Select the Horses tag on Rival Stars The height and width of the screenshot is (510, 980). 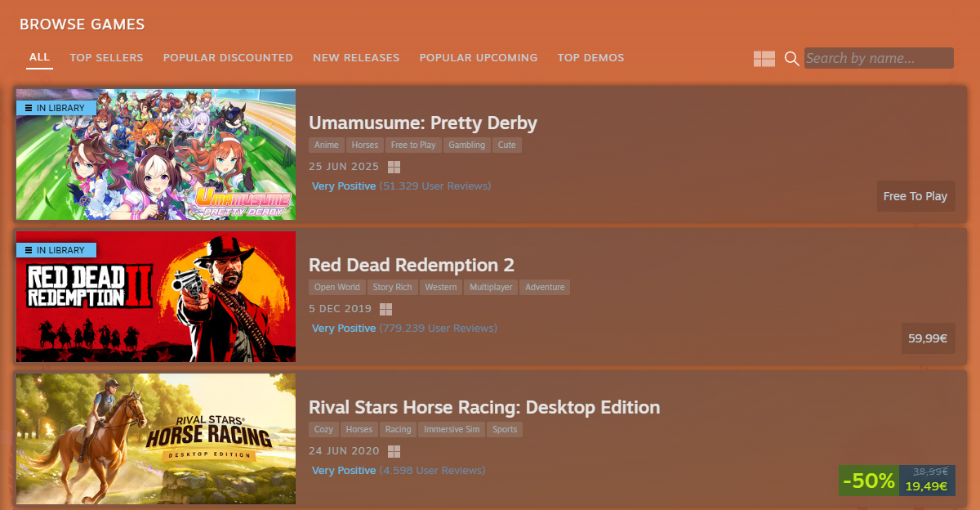tap(359, 429)
